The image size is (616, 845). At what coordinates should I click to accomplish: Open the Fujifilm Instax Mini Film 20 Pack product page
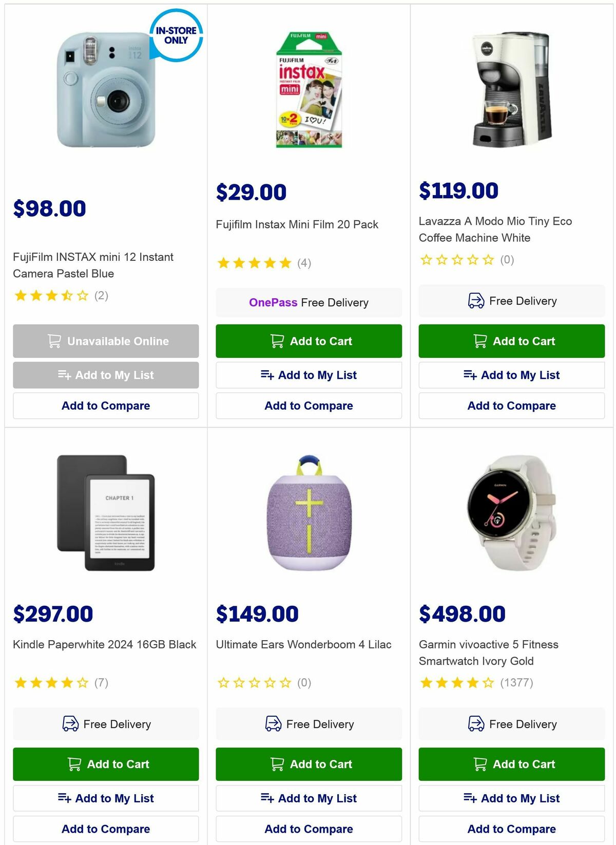pos(298,224)
